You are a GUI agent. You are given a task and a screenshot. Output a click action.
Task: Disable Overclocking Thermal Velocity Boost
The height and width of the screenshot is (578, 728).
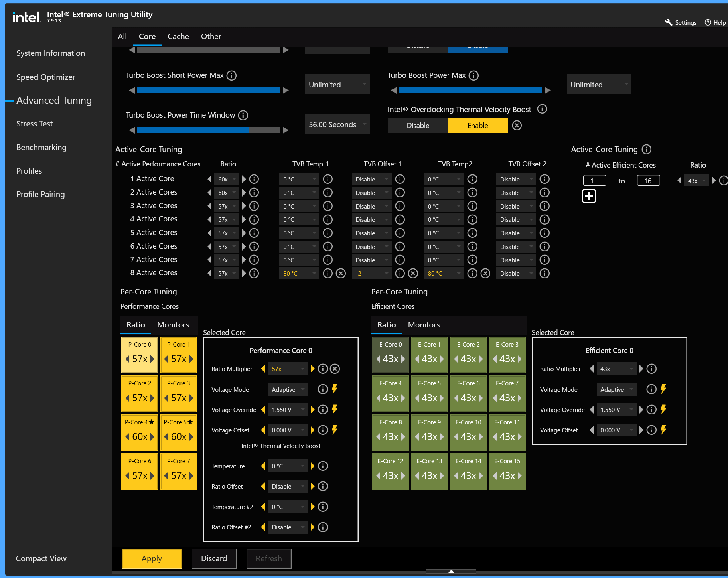pyautogui.click(x=418, y=125)
